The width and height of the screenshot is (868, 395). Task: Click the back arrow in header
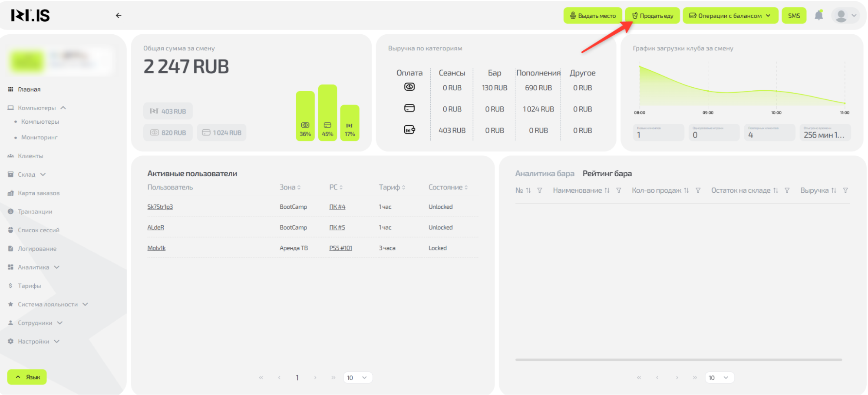(119, 16)
